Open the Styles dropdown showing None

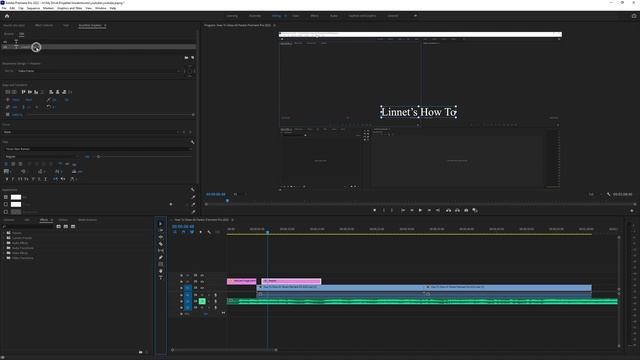92,132
